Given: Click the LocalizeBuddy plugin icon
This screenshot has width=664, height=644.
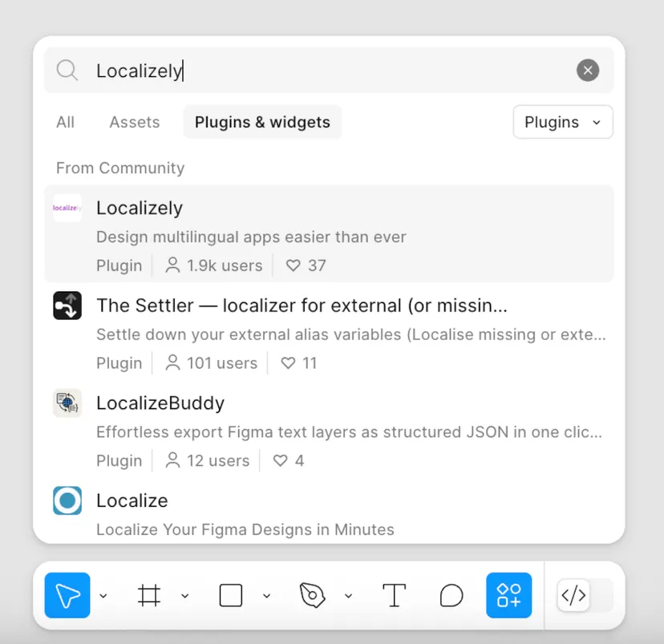Looking at the screenshot, I should (67, 403).
